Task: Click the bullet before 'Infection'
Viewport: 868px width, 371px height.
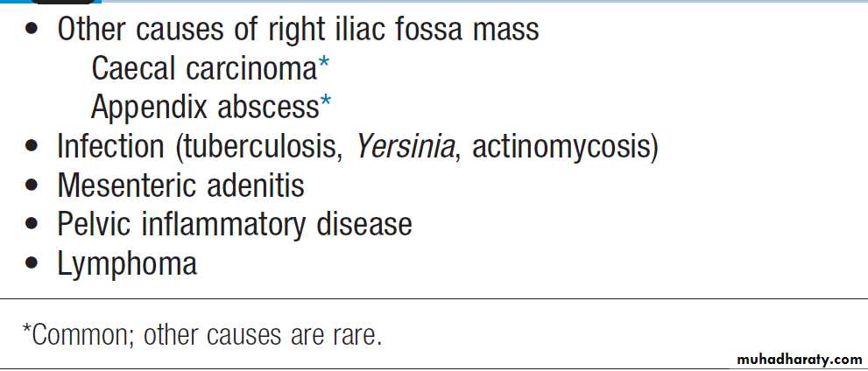Action: pyautogui.click(x=32, y=148)
